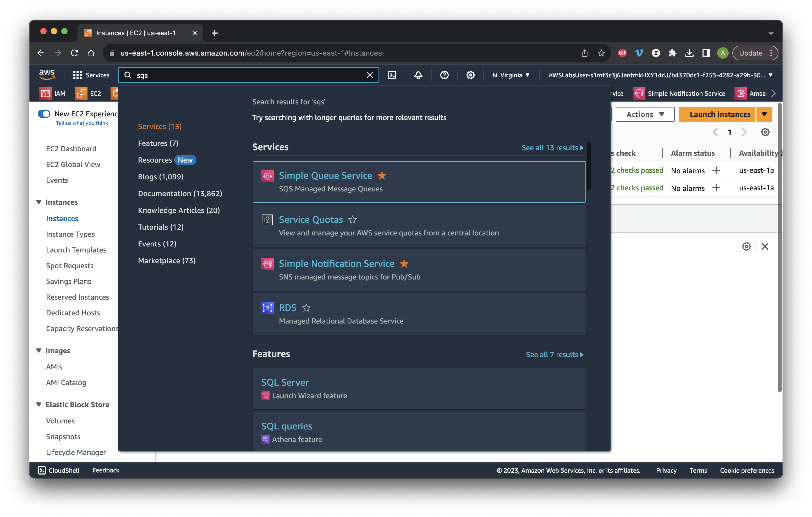The width and height of the screenshot is (812, 517).
Task: Click the AWS logo home icon
Action: coord(47,74)
